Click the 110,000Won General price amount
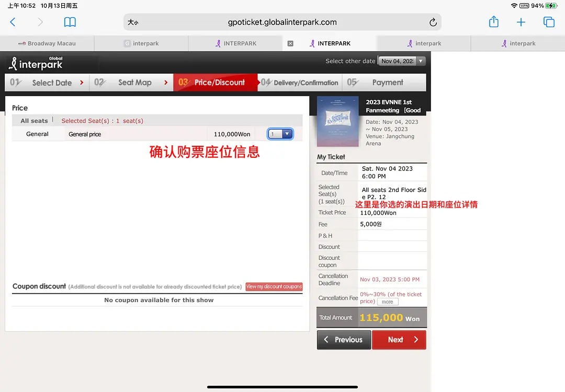This screenshot has width=565, height=392. tap(232, 134)
